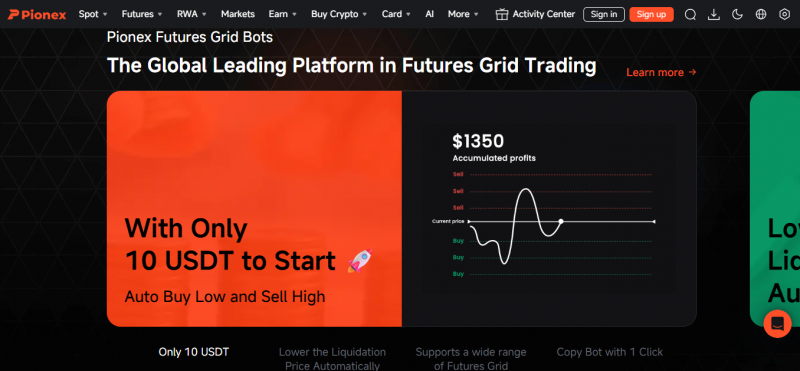Image resolution: width=800 pixels, height=371 pixels.
Task: Open the AI menu item
Action: pyautogui.click(x=430, y=14)
